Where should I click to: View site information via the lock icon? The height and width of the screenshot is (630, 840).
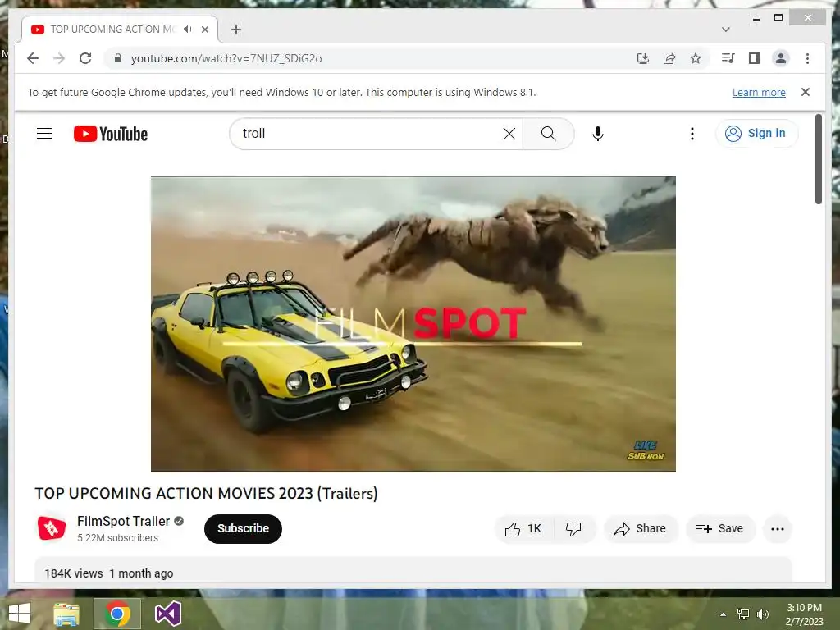click(118, 58)
